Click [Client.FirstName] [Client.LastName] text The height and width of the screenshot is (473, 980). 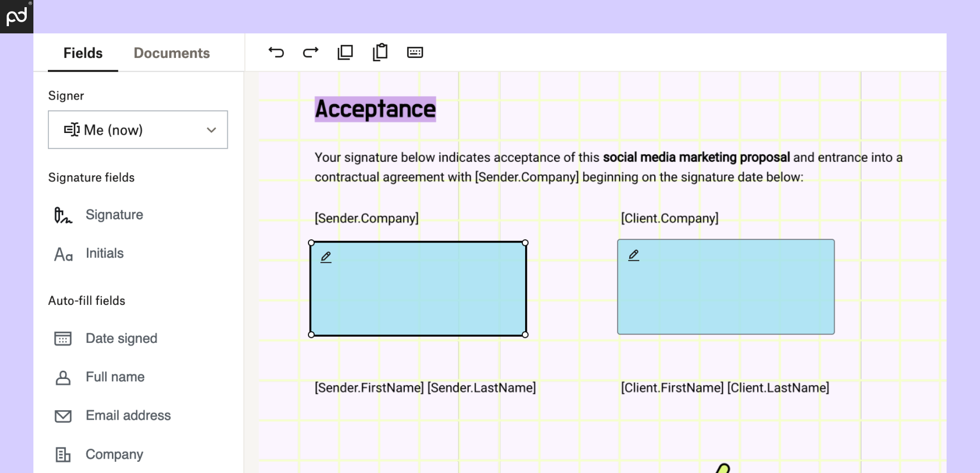pos(725,387)
